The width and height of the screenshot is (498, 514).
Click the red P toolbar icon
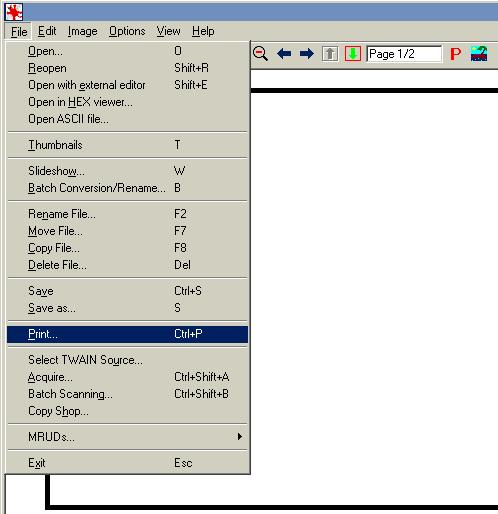pos(455,54)
